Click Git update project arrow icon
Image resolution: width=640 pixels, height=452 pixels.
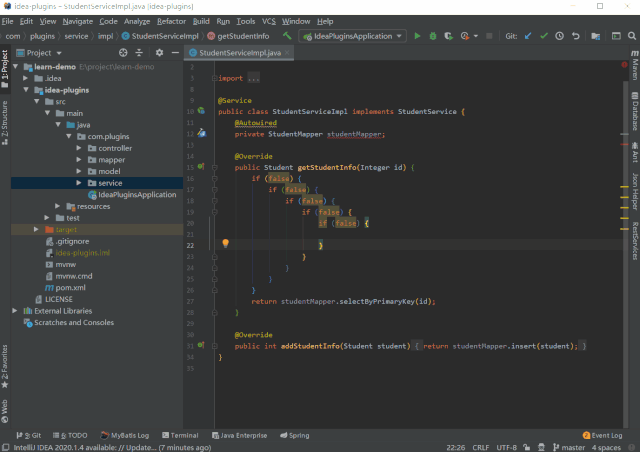click(528, 36)
